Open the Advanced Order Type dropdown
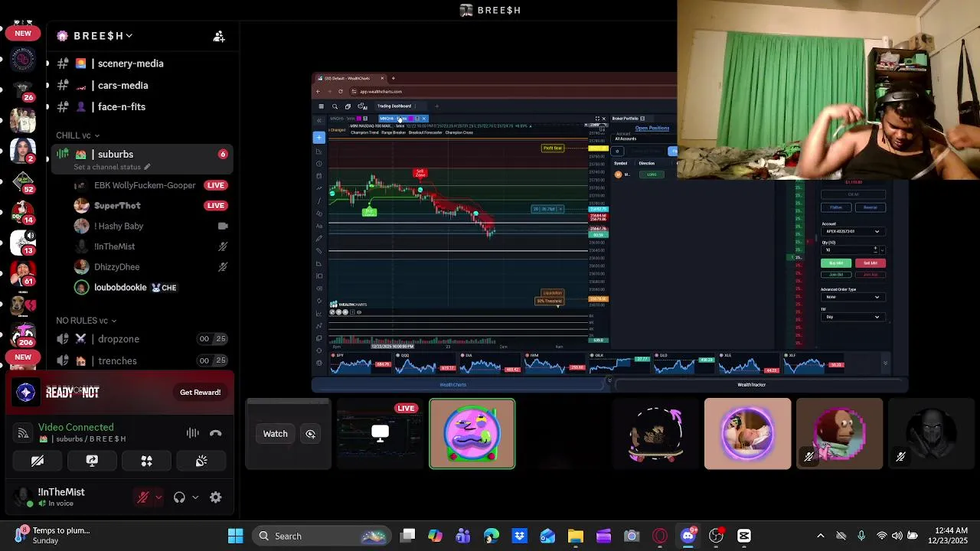 [851, 297]
